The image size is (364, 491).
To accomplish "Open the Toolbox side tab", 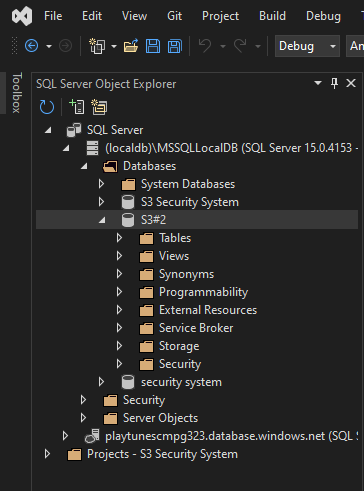I will pyautogui.click(x=17, y=93).
